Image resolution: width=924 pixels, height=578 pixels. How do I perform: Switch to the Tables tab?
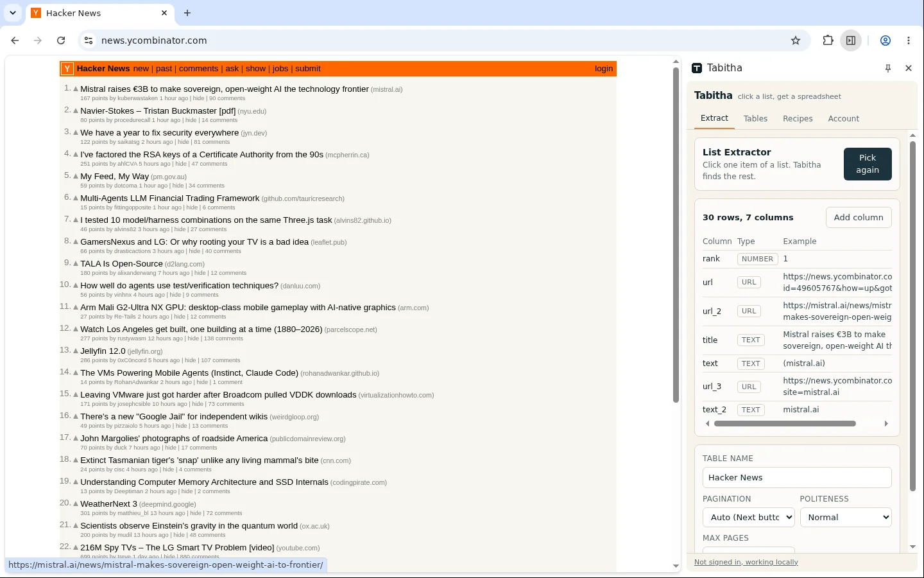[755, 119]
